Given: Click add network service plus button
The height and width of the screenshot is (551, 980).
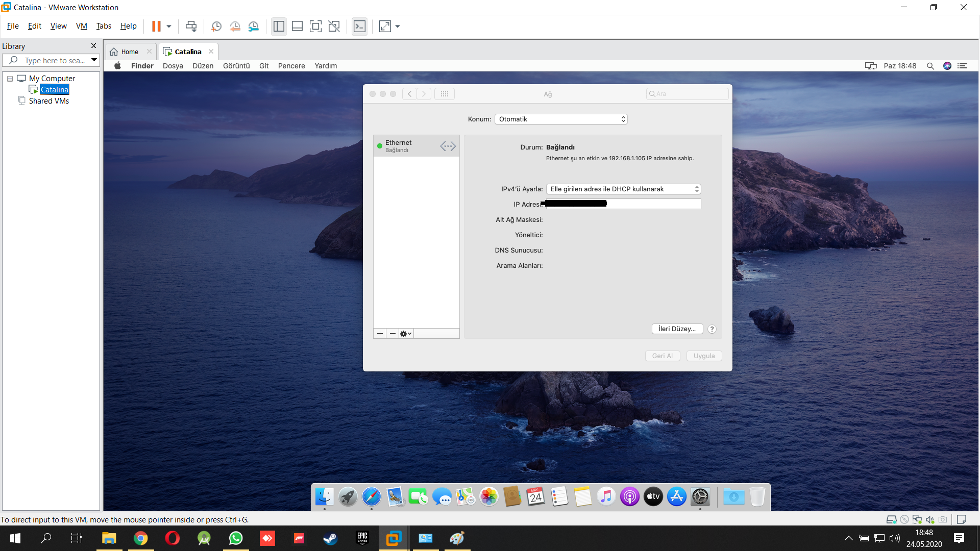Looking at the screenshot, I should pos(380,334).
